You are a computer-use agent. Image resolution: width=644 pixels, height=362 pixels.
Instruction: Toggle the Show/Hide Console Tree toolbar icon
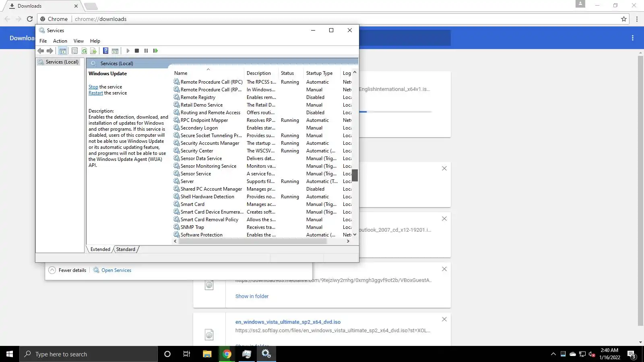[x=62, y=51]
